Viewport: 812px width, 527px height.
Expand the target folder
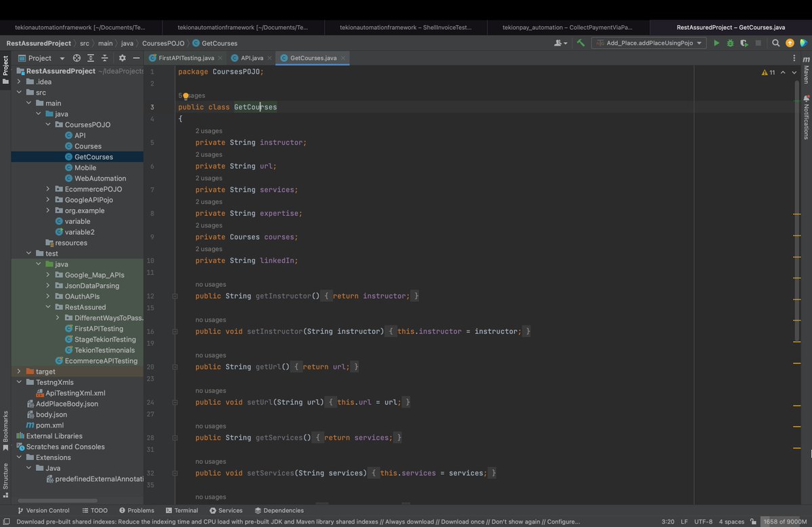[19, 371]
